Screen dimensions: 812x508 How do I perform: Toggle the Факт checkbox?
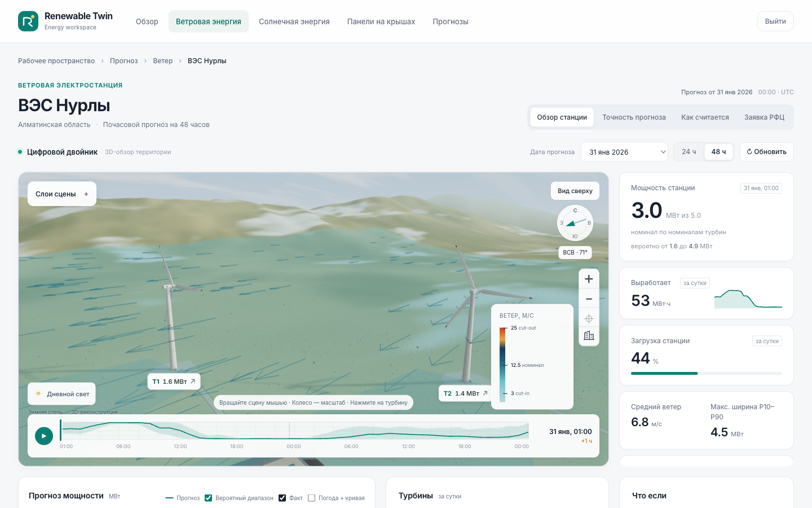[x=282, y=498]
